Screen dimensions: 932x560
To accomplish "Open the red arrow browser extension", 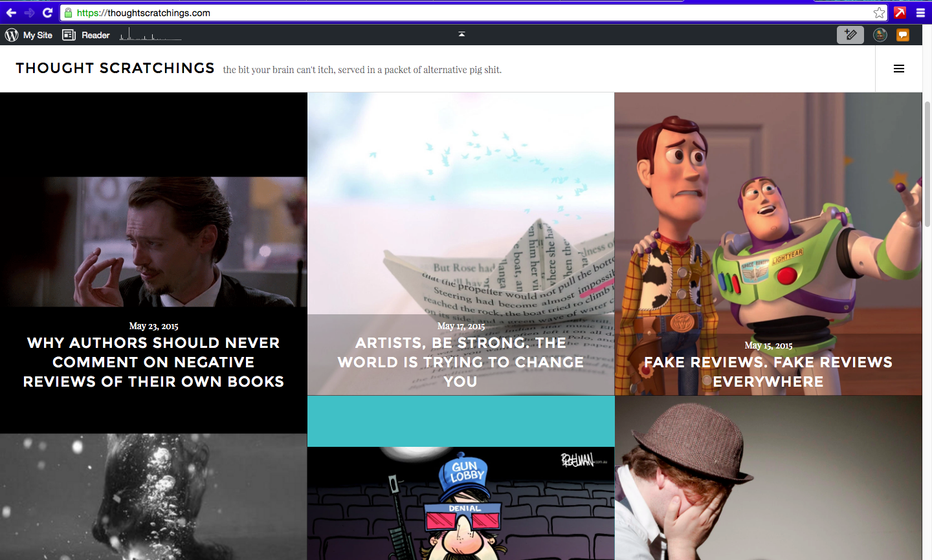I will 900,13.
